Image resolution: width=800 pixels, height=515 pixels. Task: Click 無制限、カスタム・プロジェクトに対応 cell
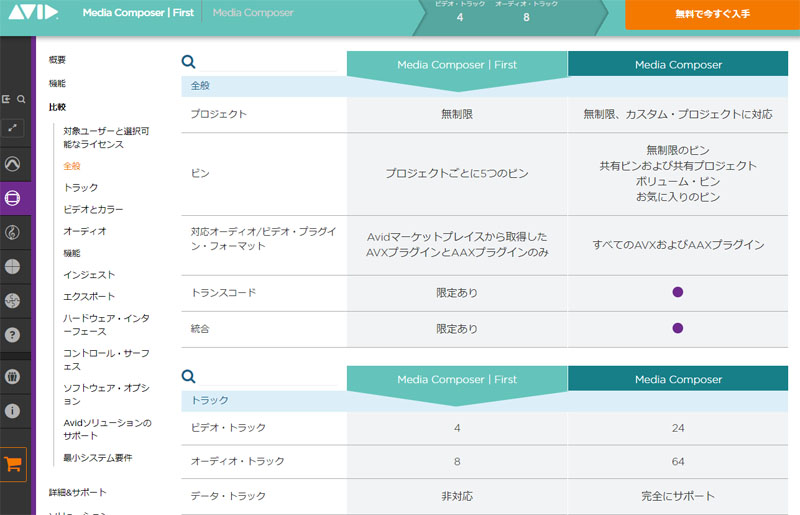click(678, 114)
